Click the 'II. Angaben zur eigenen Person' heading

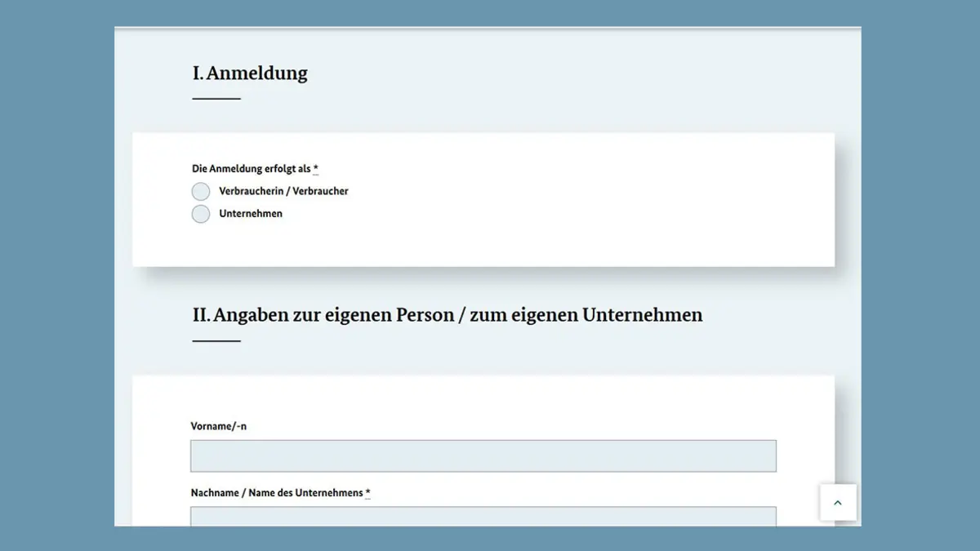[x=448, y=315]
